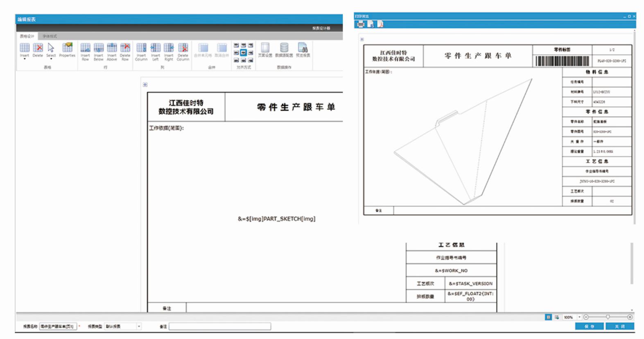
Task: Select the top-left alignment option
Action: (236, 45)
